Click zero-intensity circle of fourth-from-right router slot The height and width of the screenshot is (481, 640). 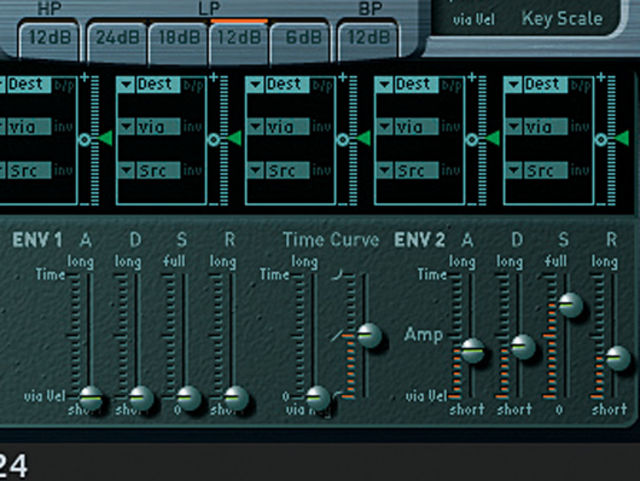[x=213, y=140]
